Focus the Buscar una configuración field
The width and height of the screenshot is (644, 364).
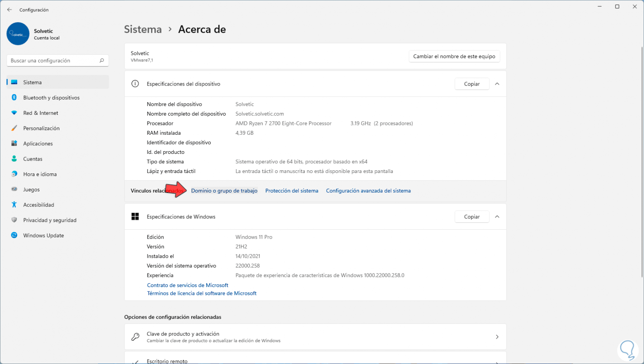click(53, 61)
